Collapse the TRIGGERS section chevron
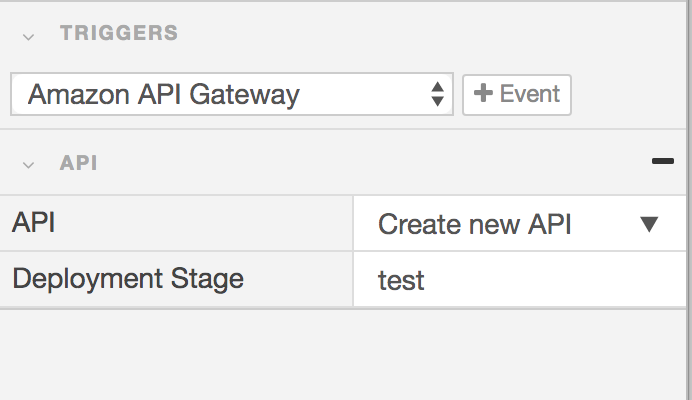Image resolution: width=692 pixels, height=400 pixels. [28, 35]
